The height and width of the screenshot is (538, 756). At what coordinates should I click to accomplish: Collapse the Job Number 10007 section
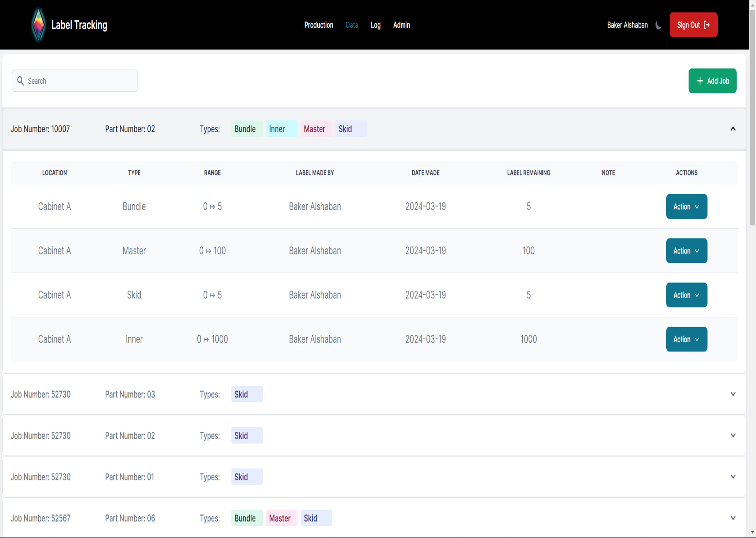733,129
